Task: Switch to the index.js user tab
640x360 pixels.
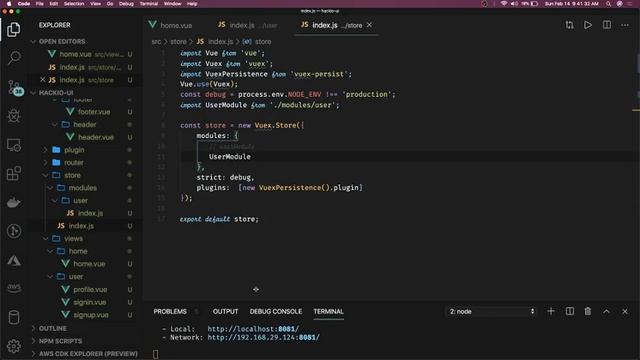Action: click(248, 25)
